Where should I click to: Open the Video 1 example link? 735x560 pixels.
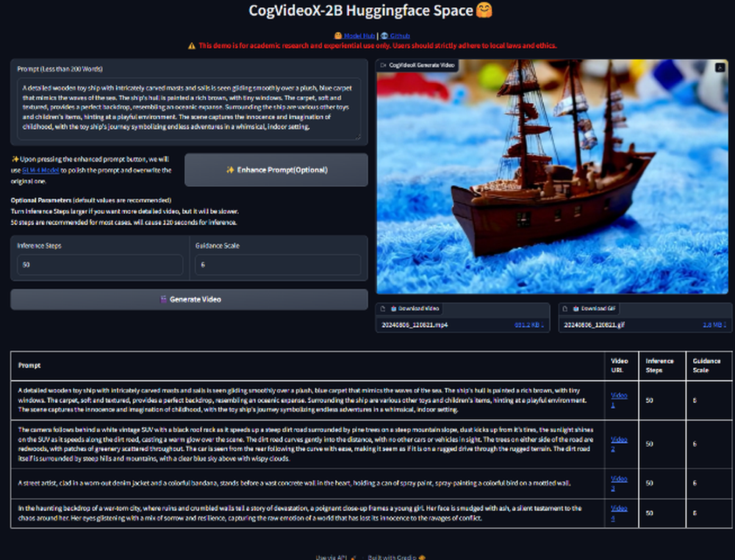[619, 400]
